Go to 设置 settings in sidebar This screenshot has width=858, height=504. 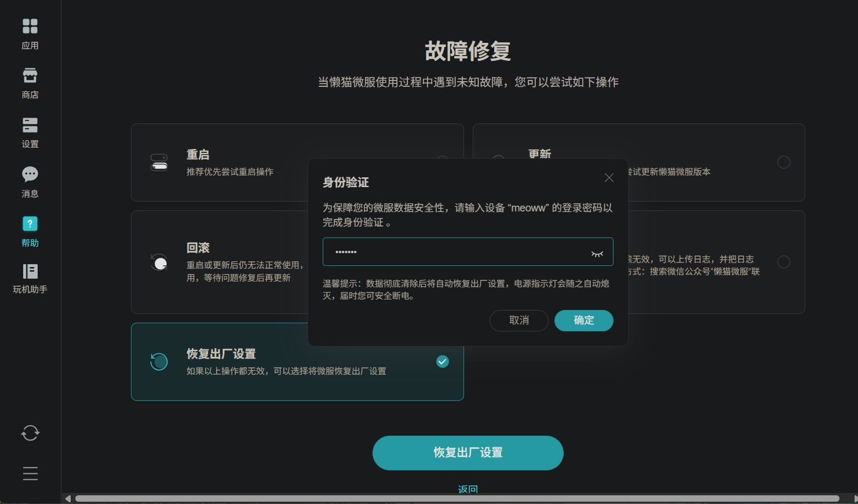tap(30, 133)
